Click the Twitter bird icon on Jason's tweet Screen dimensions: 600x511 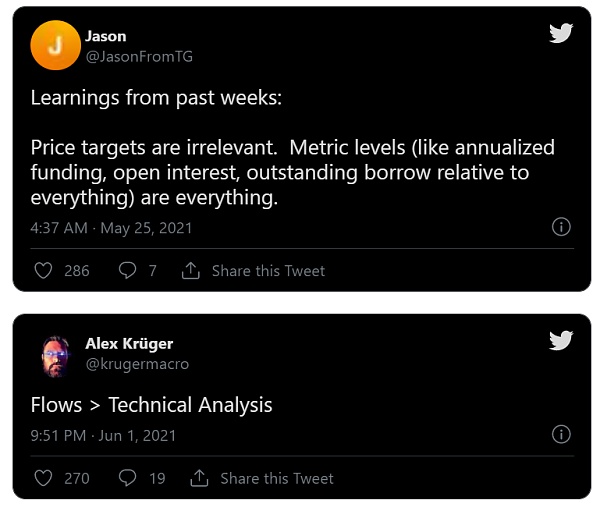pos(561,33)
